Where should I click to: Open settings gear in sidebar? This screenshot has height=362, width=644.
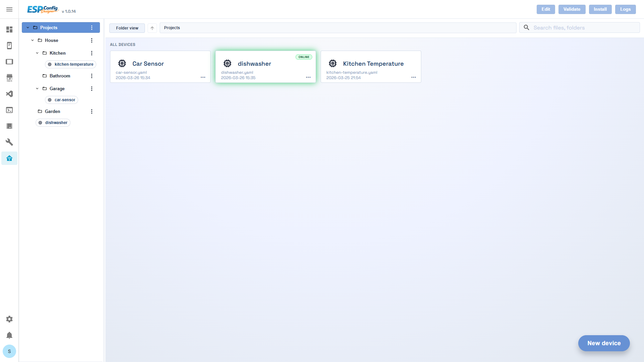click(9, 319)
